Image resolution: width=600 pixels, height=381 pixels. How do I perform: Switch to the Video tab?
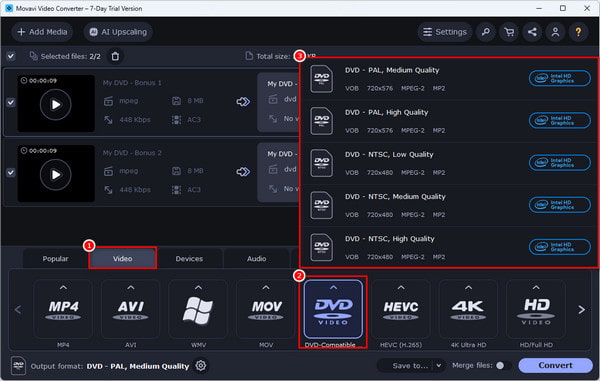click(x=122, y=259)
